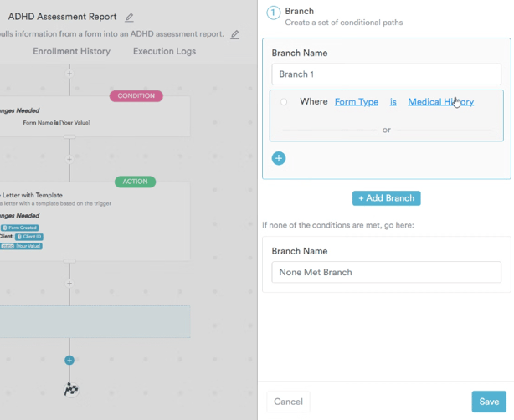Click the pencil icon beside ADHD Assessment Report
This screenshot has width=514, height=420.
pos(129,17)
